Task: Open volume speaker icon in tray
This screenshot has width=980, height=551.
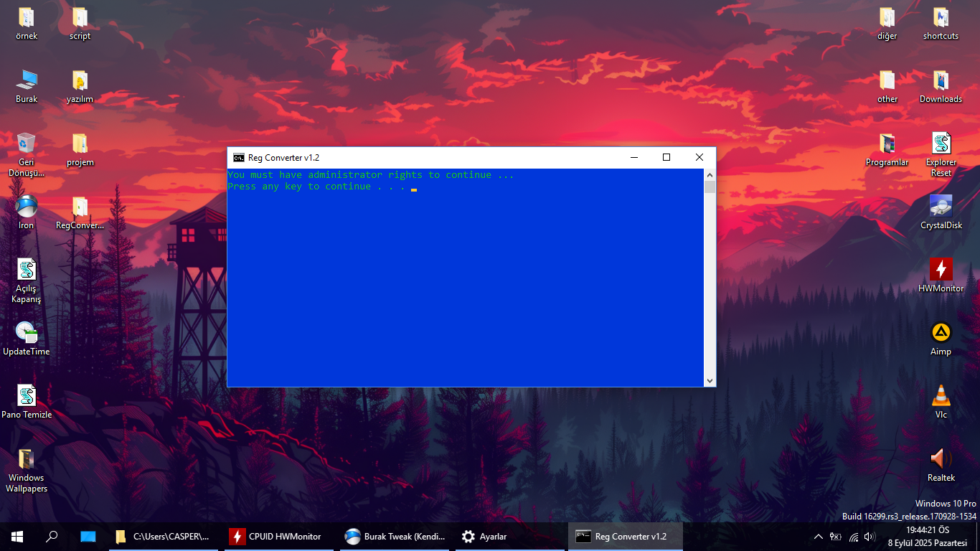Action: [870, 537]
